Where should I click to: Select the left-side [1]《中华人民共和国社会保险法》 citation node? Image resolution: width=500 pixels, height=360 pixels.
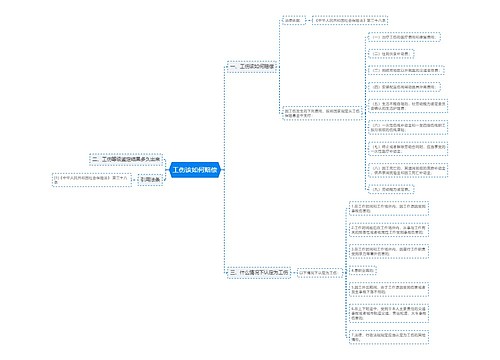tap(92, 180)
